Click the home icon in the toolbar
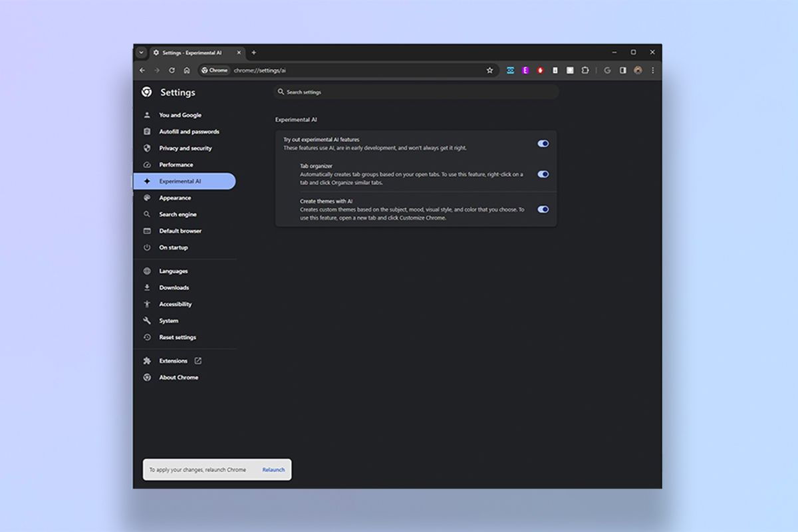This screenshot has height=532, width=798. [188, 70]
